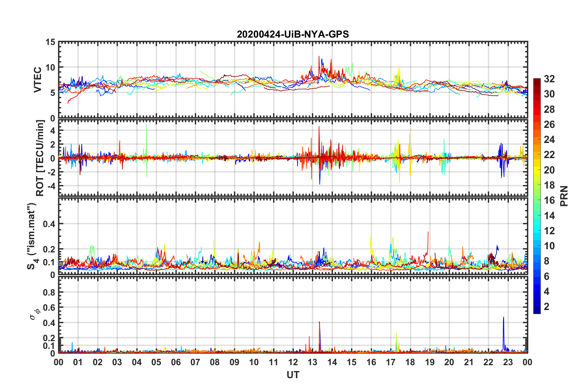Click UT axis hour tick 07
The image size is (586, 392).
point(195,362)
